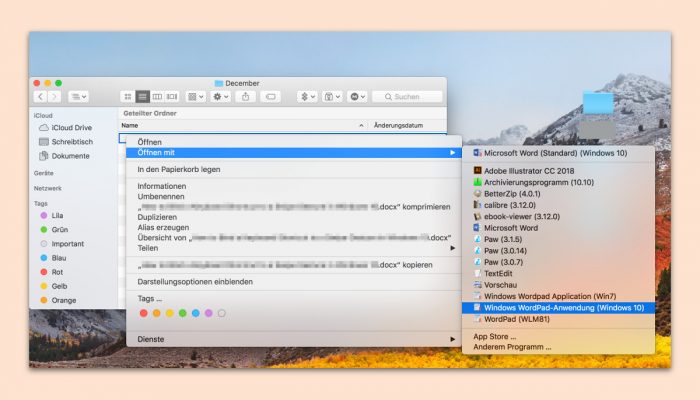Apply yellow tag color dot
The width and height of the screenshot is (700, 400).
(x=170, y=313)
